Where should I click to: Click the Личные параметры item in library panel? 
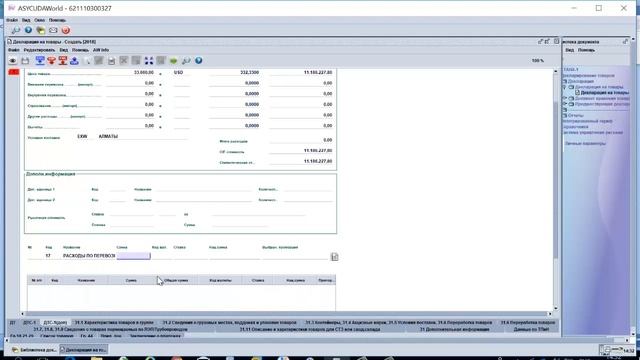(585, 144)
